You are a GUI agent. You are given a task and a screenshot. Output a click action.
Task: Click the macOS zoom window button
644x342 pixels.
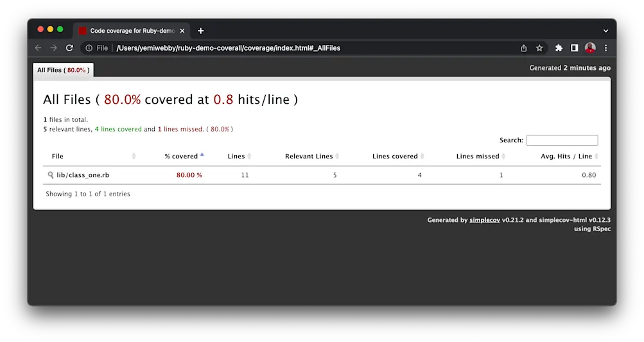point(60,29)
